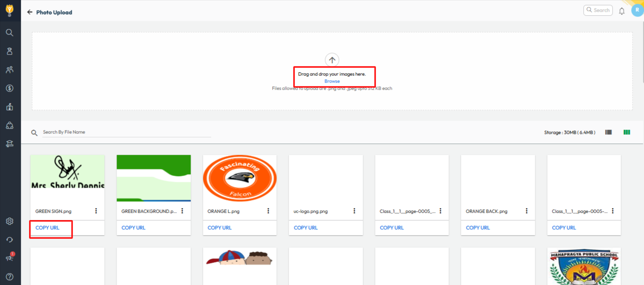Open the people group icon in sidebar

click(x=9, y=70)
